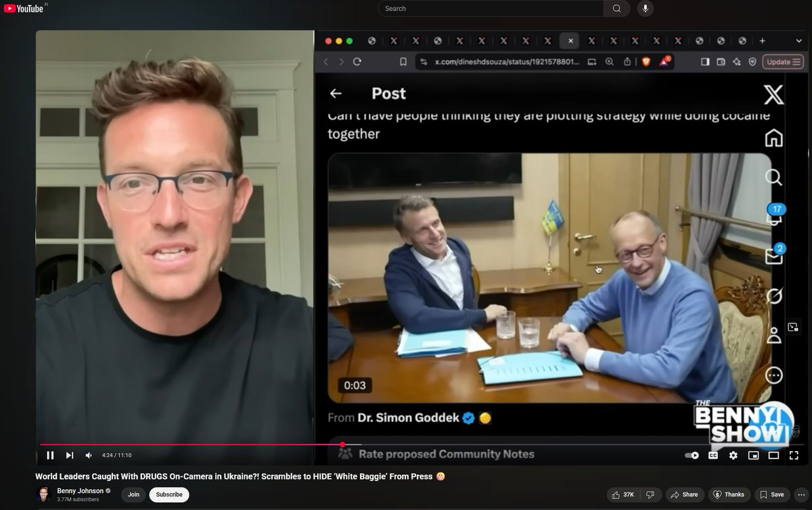Mute the player volume
The height and width of the screenshot is (510, 812).
[89, 455]
